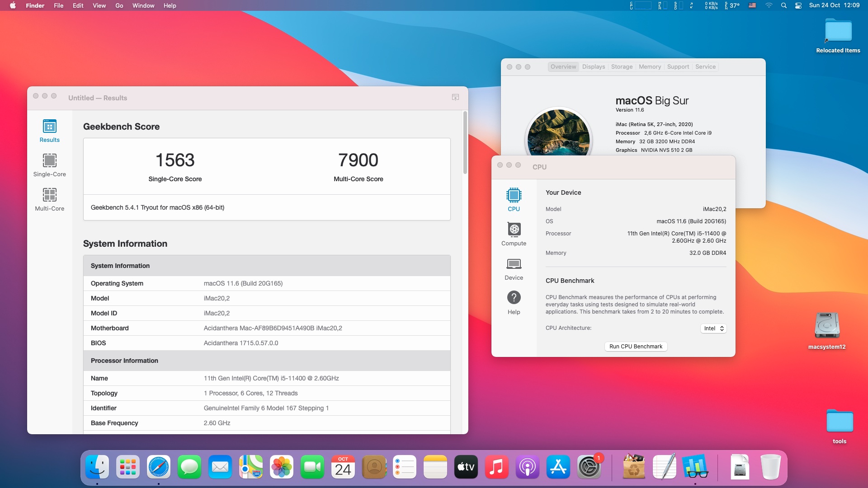The width and height of the screenshot is (868, 488).
Task: Open System Preferences from the Dock
Action: pos(589,467)
